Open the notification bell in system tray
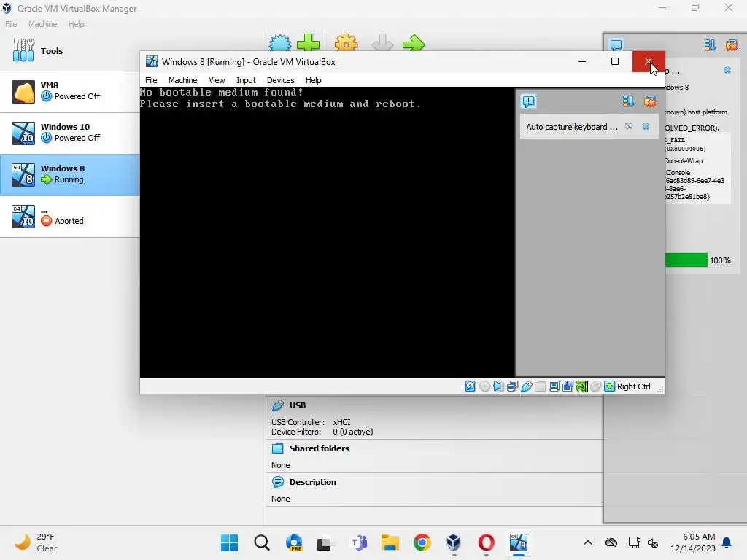Image resolution: width=747 pixels, height=560 pixels. click(727, 542)
